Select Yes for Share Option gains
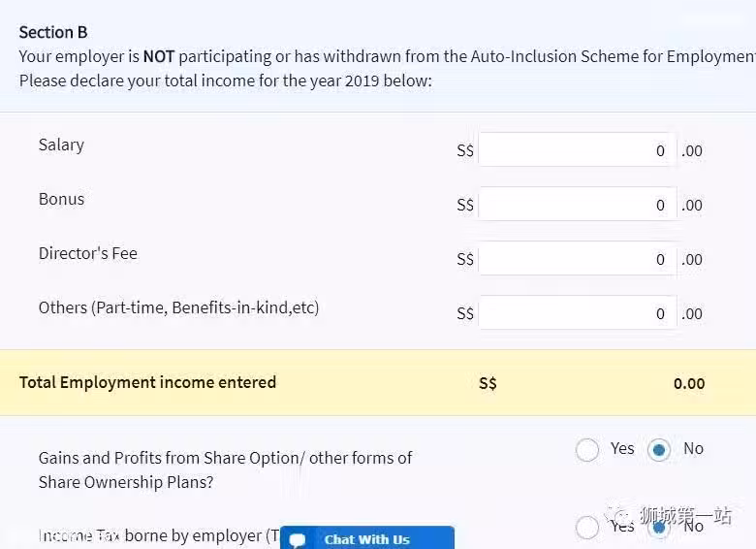The width and height of the screenshot is (756, 549). pos(587,450)
